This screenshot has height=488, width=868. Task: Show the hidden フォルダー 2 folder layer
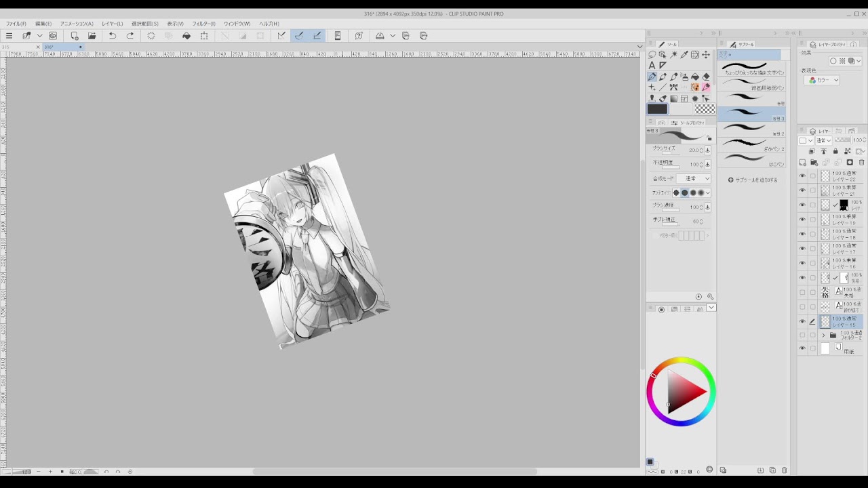(x=802, y=335)
